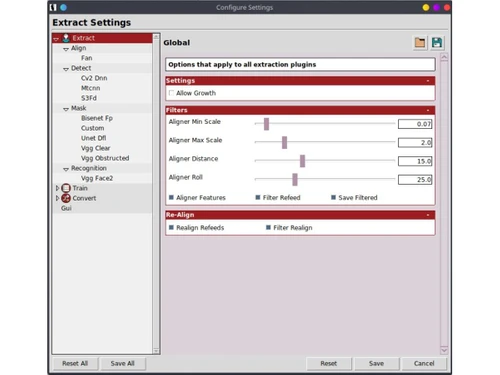The image size is (500, 375).
Task: Click the tree panel scrollbar up arrow
Action: click(x=156, y=37)
